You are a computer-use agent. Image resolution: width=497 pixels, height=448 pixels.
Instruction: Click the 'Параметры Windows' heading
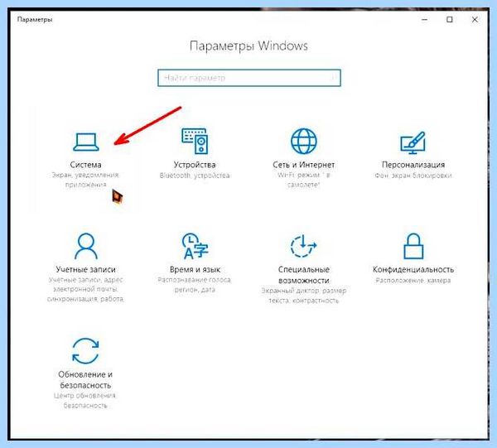pyautogui.click(x=248, y=46)
